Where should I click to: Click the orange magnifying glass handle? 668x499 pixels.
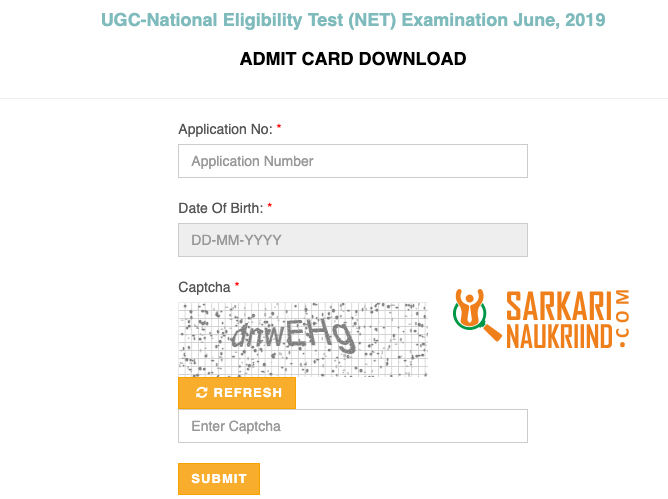tap(492, 332)
